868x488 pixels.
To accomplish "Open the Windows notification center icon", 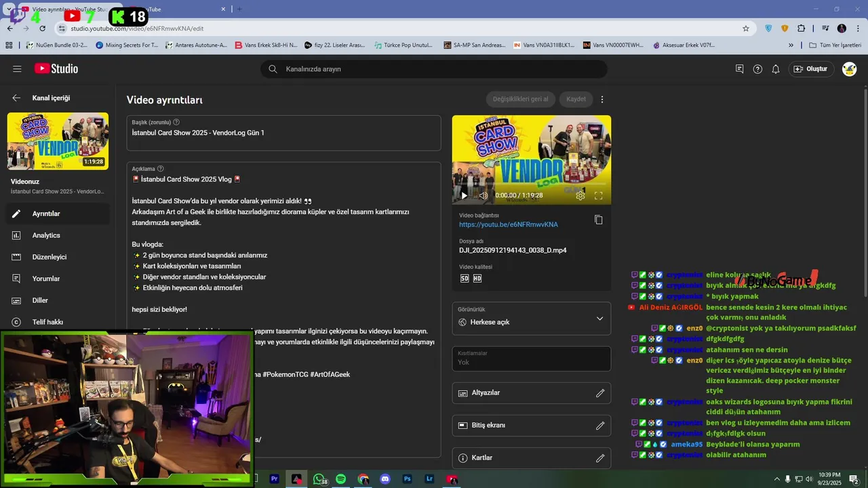I will [854, 479].
